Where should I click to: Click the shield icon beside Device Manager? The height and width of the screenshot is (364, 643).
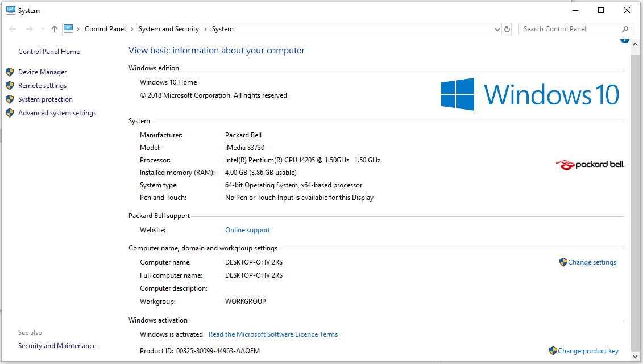[x=10, y=72]
